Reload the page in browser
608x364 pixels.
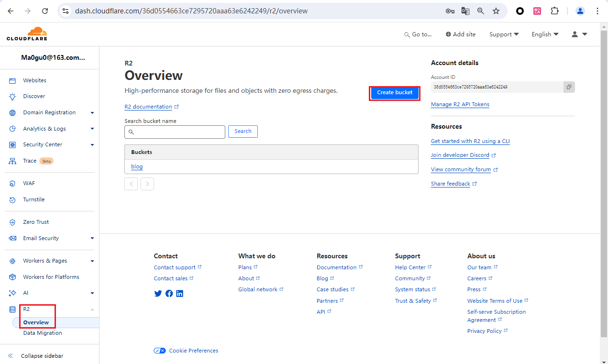click(45, 11)
